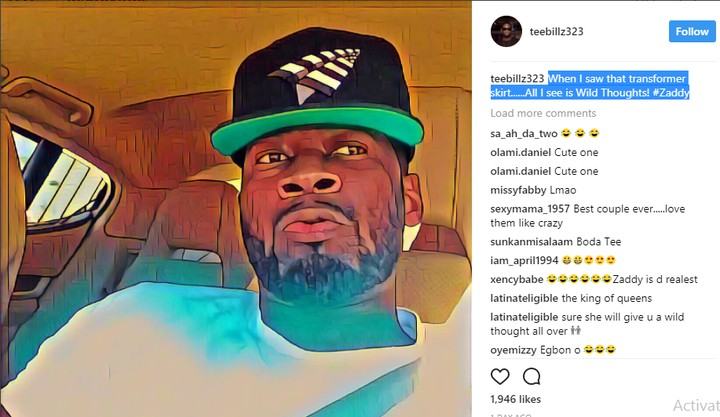
Task: Open teebillz323 username in the caption
Action: (x=517, y=78)
